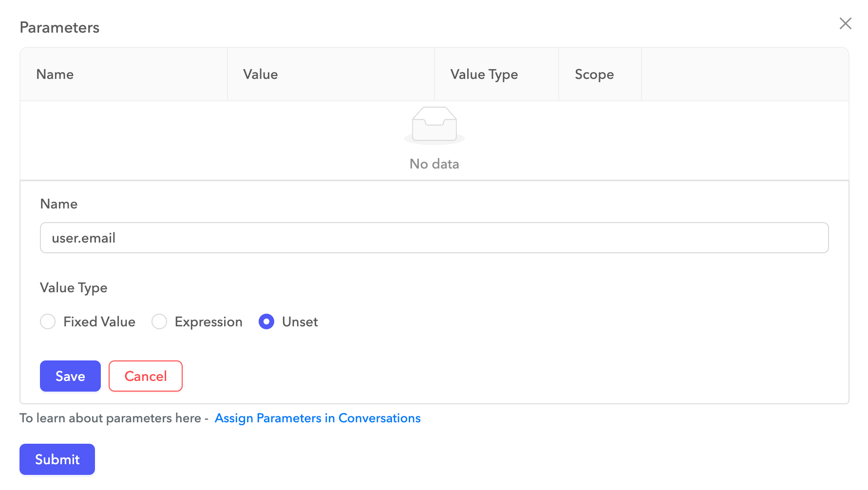Click the Value Type label above the radios

pos(74,288)
